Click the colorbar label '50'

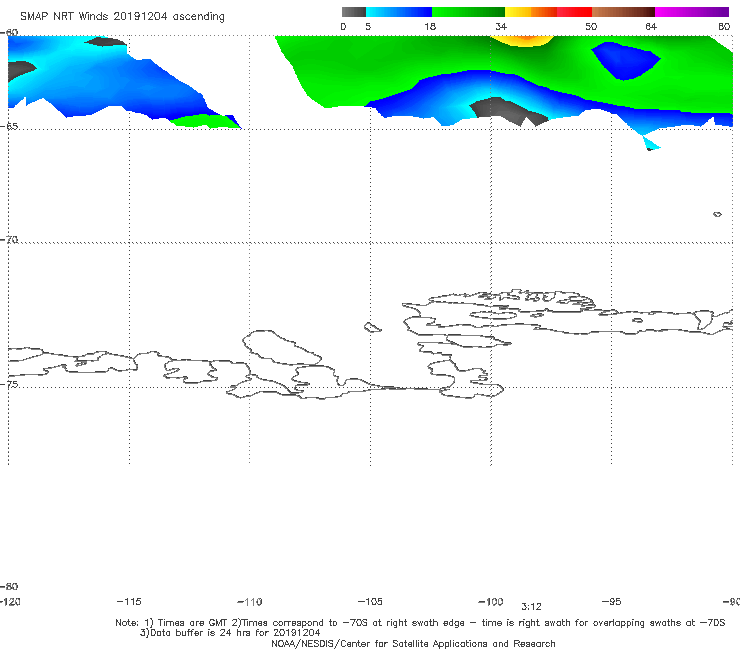[591, 26]
